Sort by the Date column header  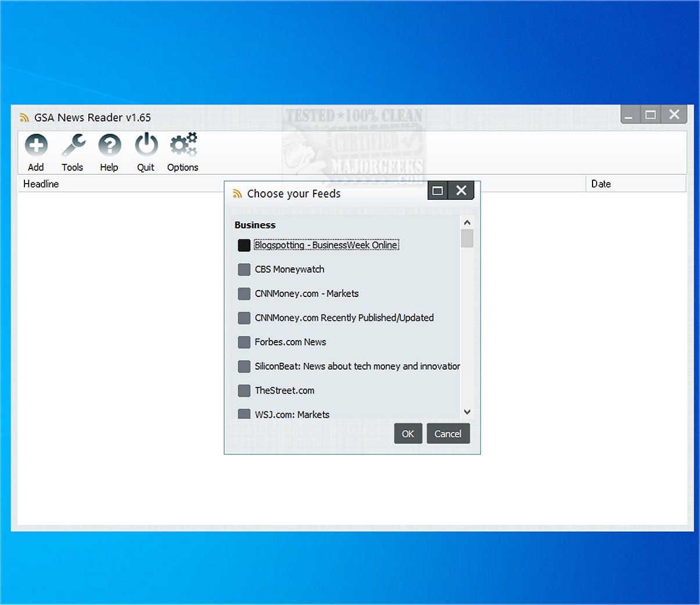click(601, 184)
